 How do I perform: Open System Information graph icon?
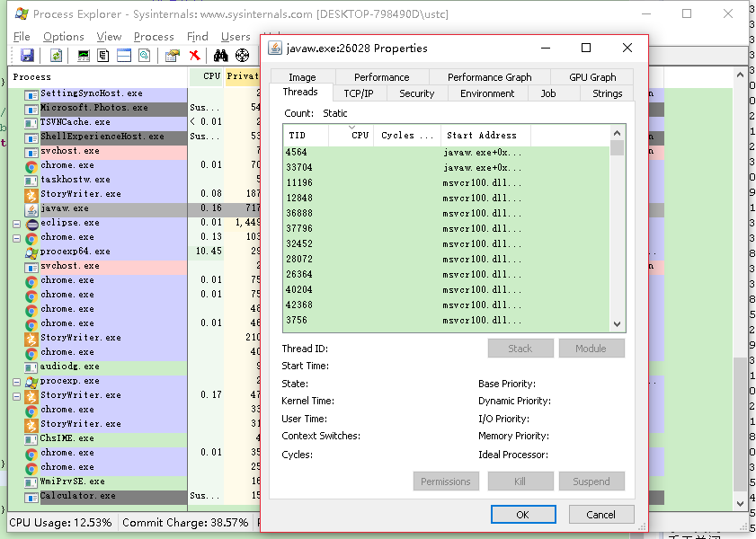click(x=84, y=56)
